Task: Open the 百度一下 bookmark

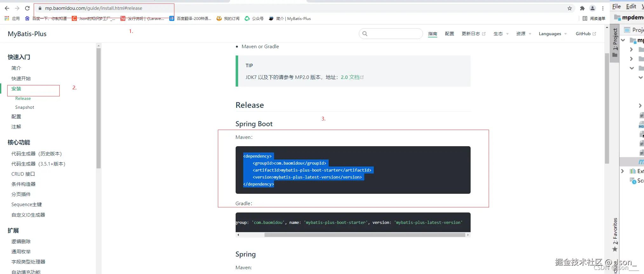Action: coord(46,19)
